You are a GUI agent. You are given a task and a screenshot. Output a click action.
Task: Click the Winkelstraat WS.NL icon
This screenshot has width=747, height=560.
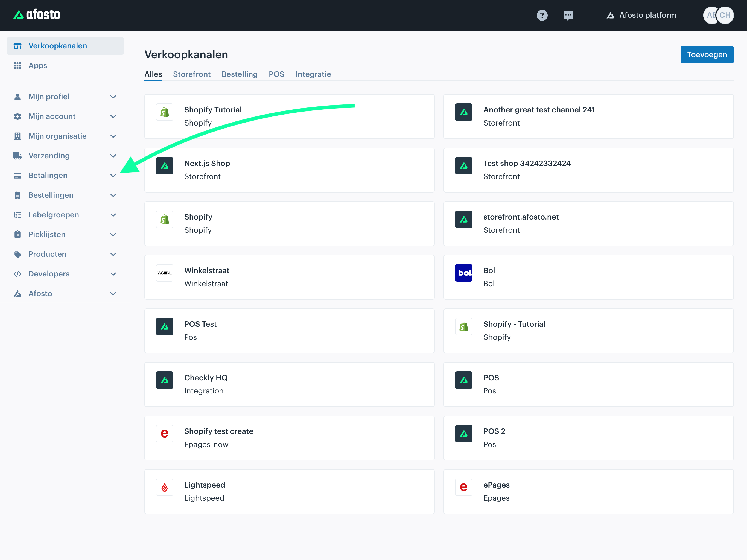coord(164,273)
